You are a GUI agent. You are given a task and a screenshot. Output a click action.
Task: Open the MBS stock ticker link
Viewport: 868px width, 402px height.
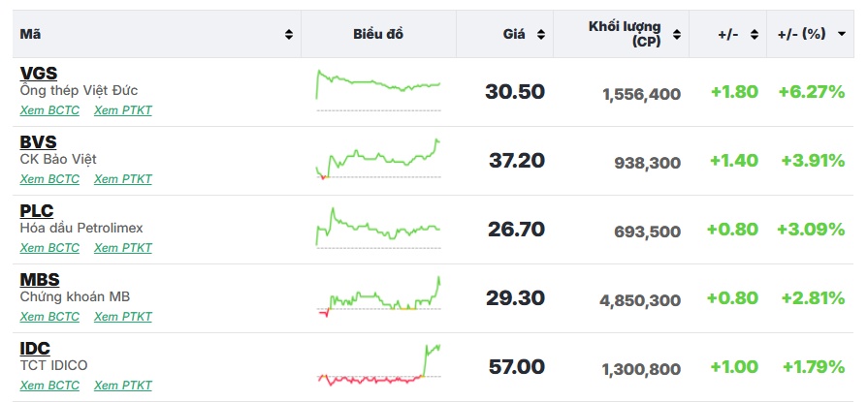click(39, 279)
